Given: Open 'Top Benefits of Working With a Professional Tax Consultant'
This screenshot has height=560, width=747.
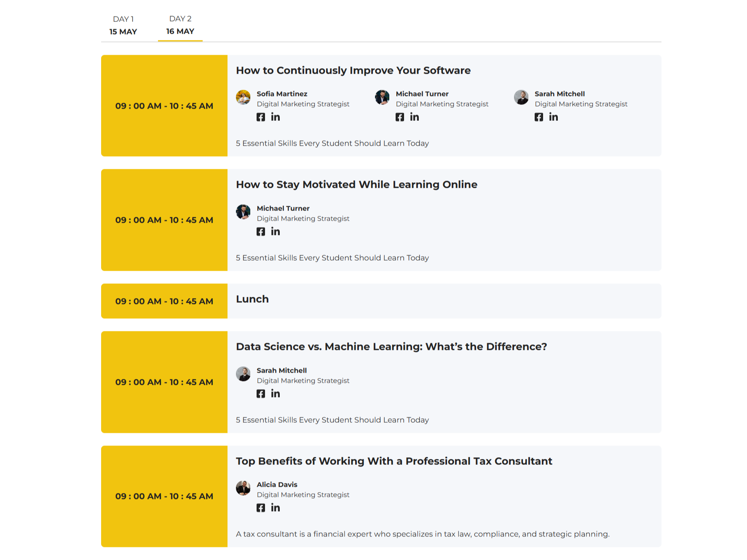Looking at the screenshot, I should tap(394, 461).
